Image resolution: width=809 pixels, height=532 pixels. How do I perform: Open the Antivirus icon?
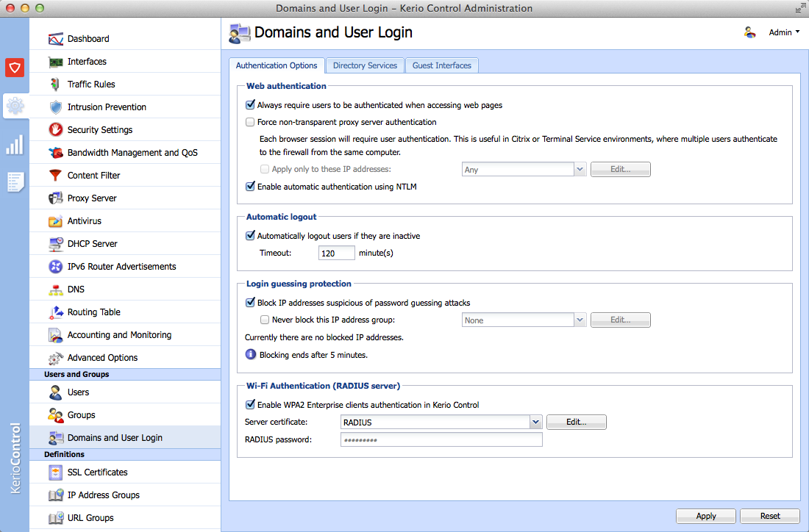pos(55,221)
